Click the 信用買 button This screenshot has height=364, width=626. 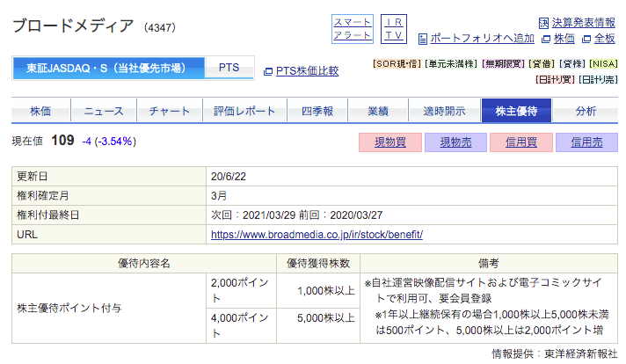[x=521, y=142]
